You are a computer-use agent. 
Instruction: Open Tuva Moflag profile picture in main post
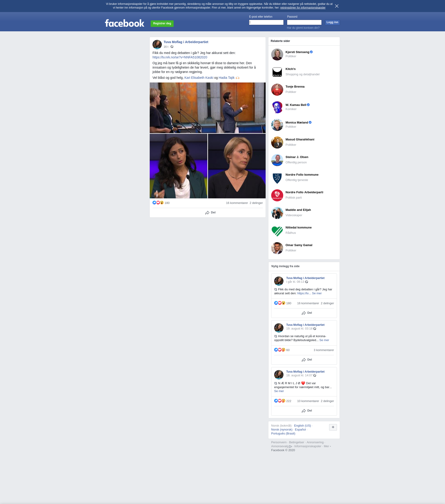pos(157,44)
